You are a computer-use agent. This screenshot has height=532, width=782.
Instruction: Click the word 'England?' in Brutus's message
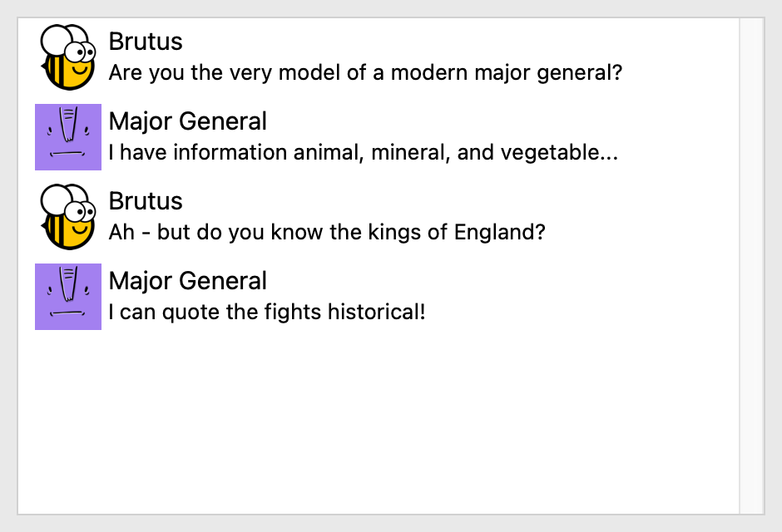[500, 232]
